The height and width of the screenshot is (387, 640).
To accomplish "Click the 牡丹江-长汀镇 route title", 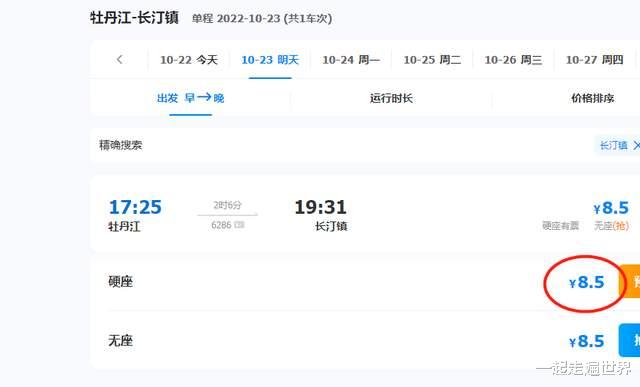I will pos(134,18).
